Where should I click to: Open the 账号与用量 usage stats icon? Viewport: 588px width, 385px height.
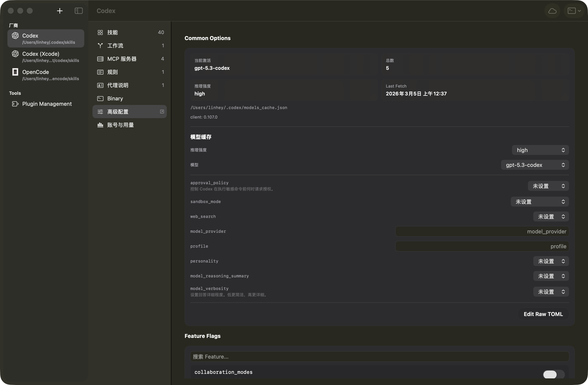(x=100, y=125)
